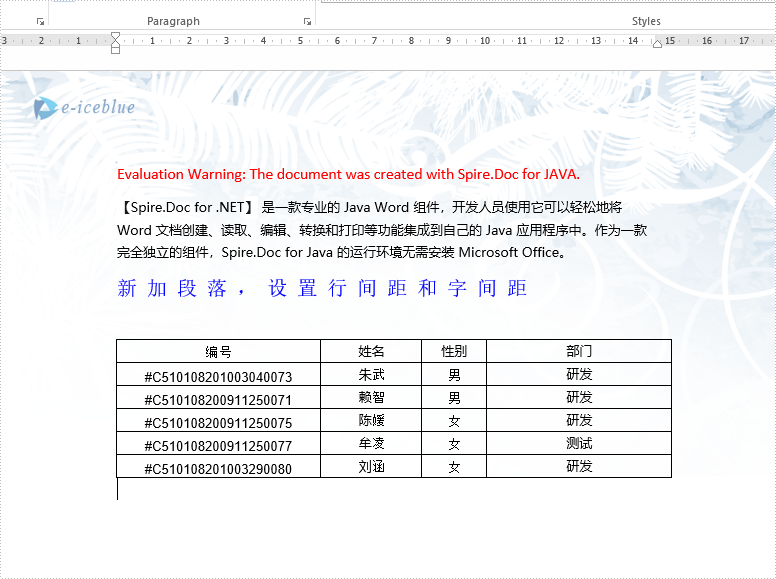Viewport: 776px width, 579px height.
Task: Click the right indent marker on ruler
Action: 657,44
